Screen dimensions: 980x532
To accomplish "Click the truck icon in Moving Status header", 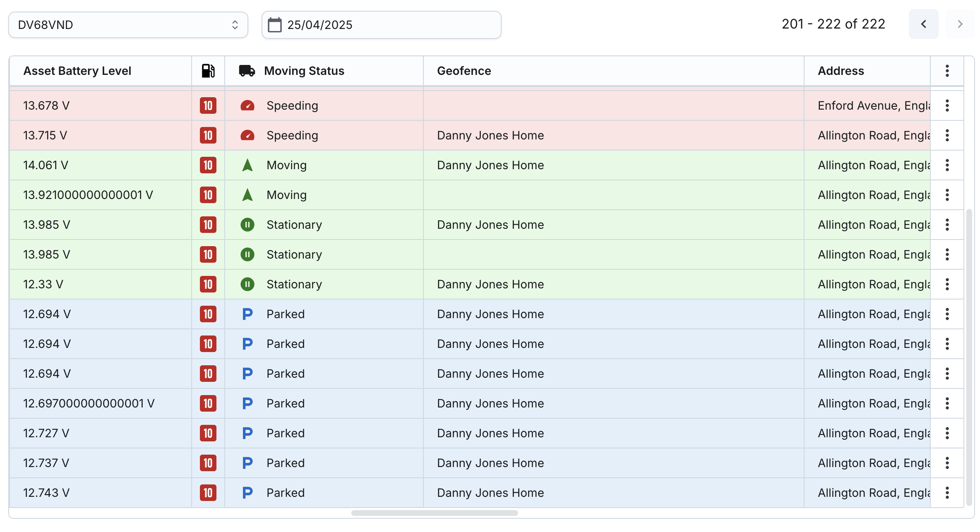I will pyautogui.click(x=247, y=71).
